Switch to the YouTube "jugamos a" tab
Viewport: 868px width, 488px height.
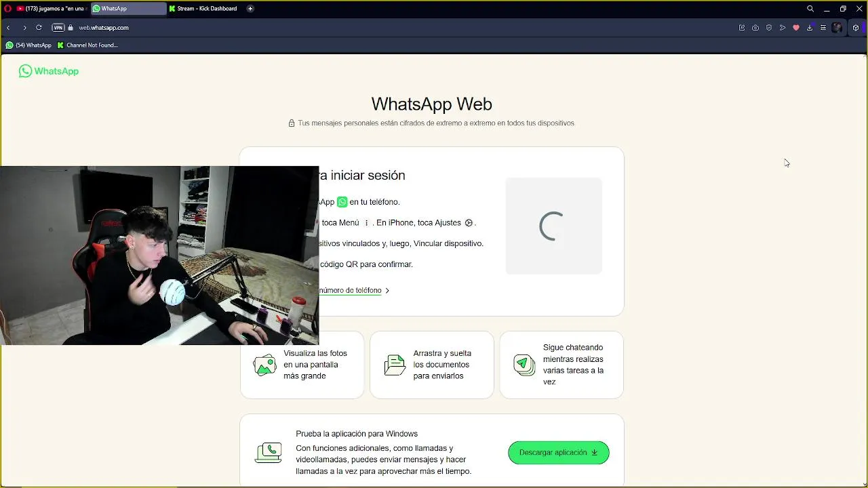[52, 9]
